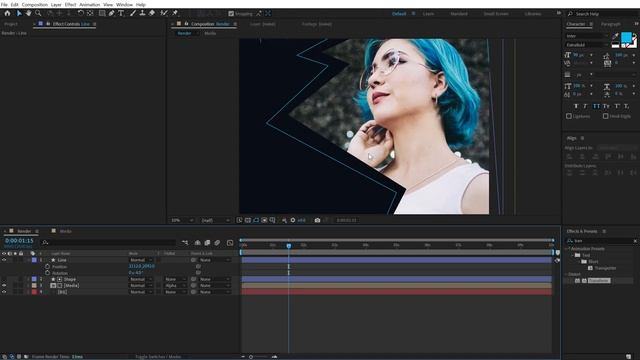Toggle shy layers icon in timeline
640x360 pixels.
pos(198,242)
